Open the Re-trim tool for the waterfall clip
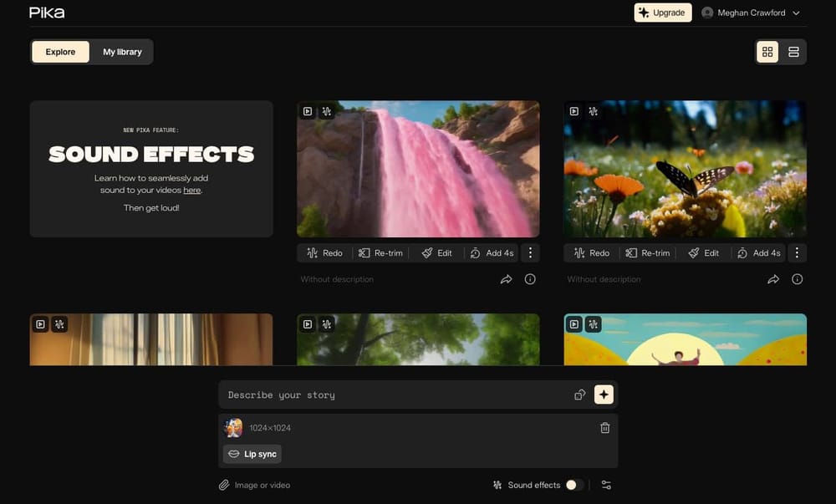 (x=380, y=252)
